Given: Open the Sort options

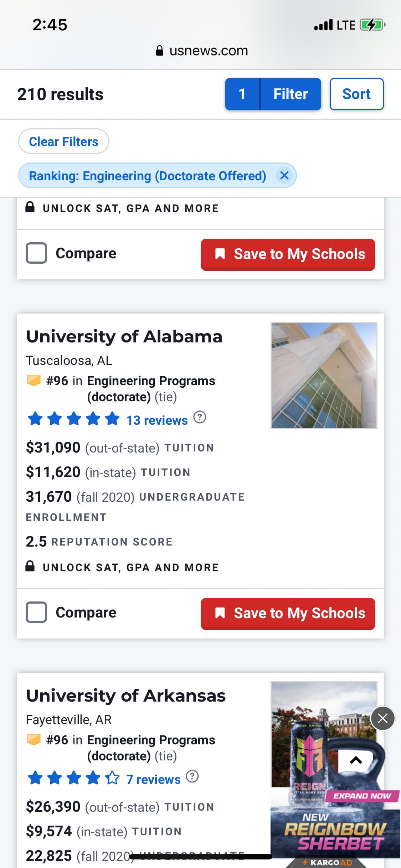Looking at the screenshot, I should click(x=356, y=94).
